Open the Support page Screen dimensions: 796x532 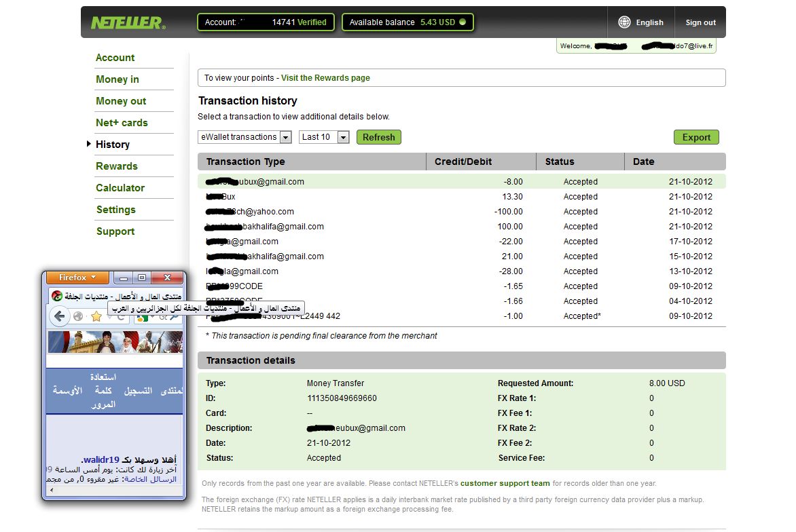[115, 232]
